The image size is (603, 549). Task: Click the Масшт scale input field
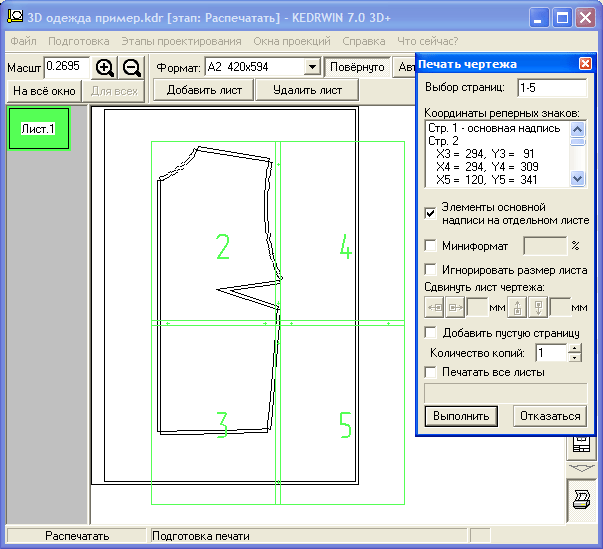pos(67,67)
